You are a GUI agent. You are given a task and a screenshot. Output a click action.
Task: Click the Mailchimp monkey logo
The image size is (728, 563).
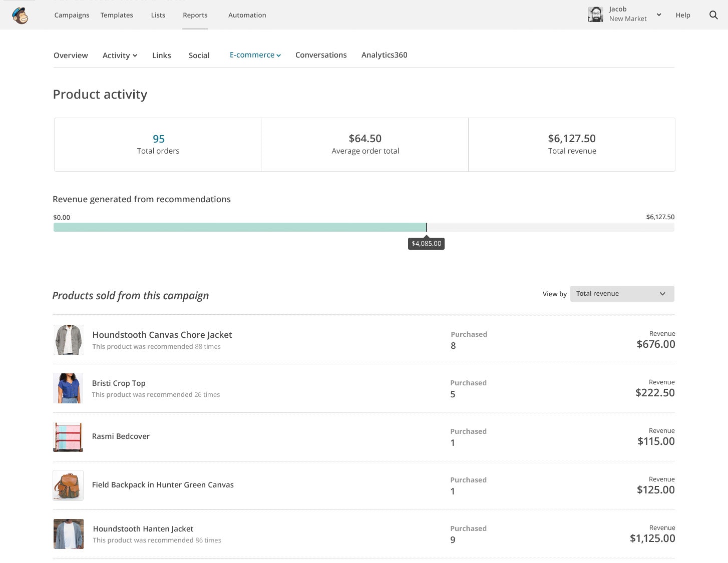point(20,16)
